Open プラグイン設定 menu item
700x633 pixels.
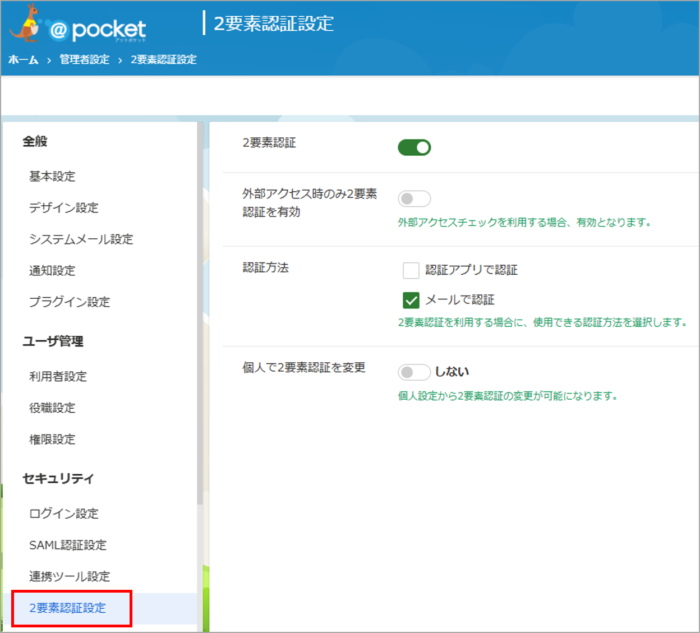(70, 302)
